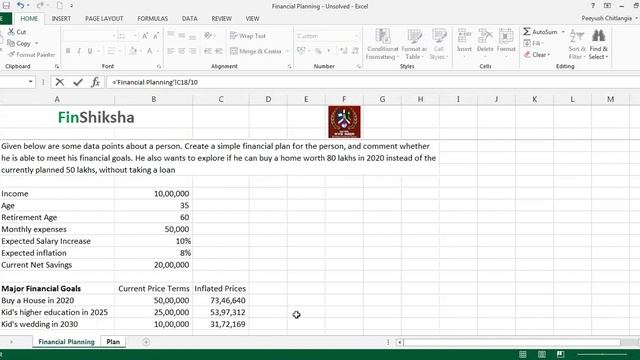
Task: Click the Wrap Text button
Action: pos(248,36)
